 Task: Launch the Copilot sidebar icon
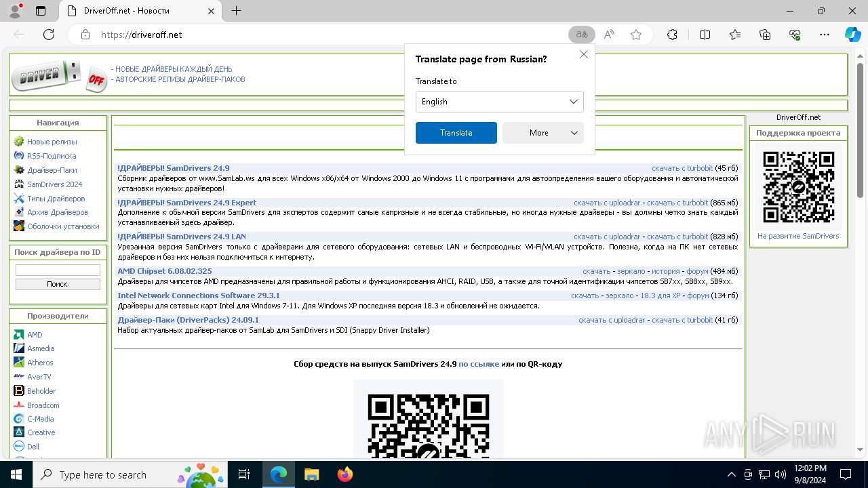(852, 35)
